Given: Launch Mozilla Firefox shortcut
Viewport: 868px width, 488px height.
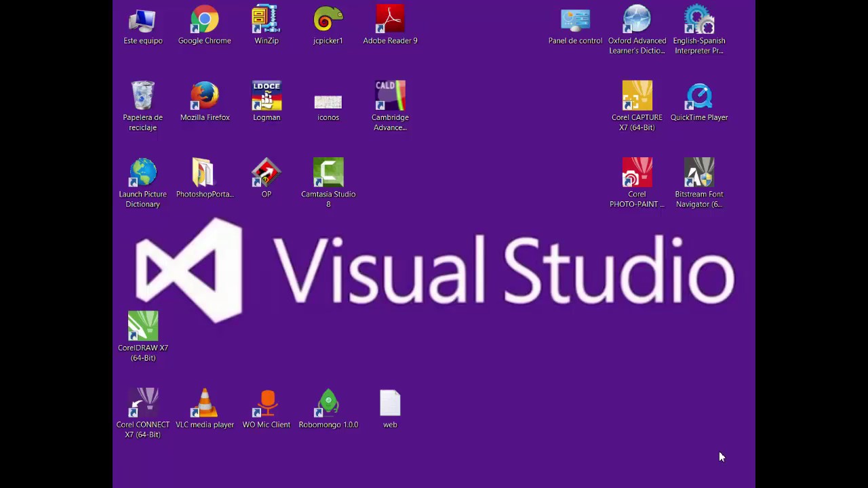Looking at the screenshot, I should point(205,96).
